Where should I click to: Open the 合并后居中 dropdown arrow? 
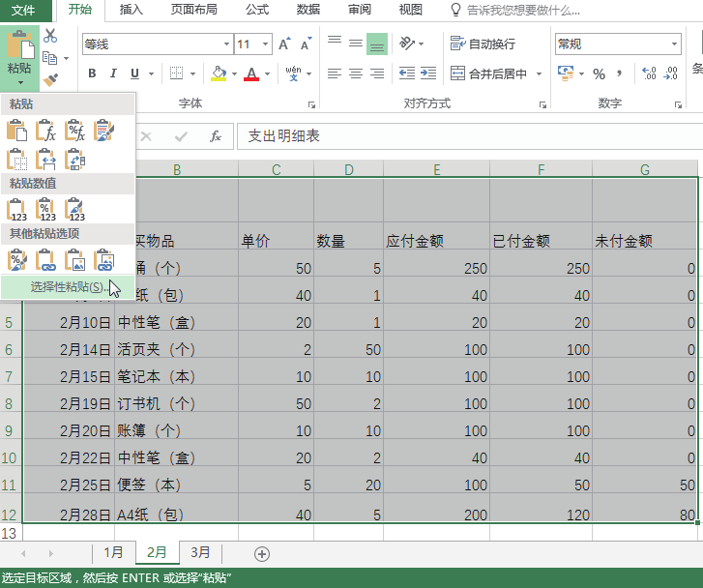click(539, 73)
